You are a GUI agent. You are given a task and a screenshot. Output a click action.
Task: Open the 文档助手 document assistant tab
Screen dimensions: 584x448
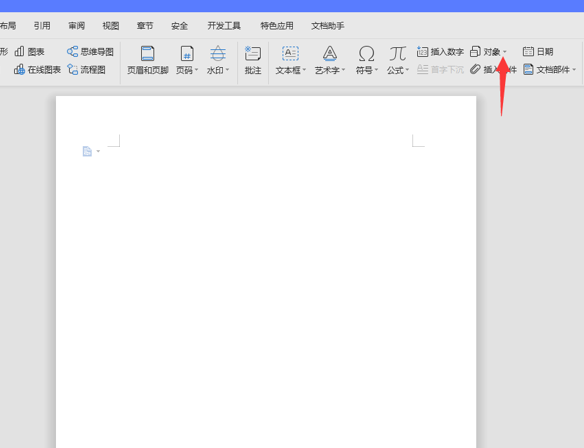coord(328,26)
